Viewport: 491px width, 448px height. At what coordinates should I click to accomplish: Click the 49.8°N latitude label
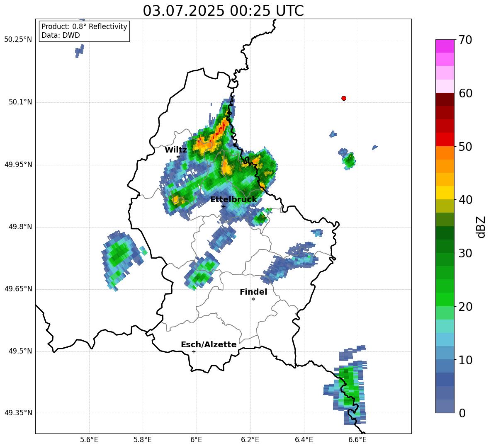click(20, 227)
